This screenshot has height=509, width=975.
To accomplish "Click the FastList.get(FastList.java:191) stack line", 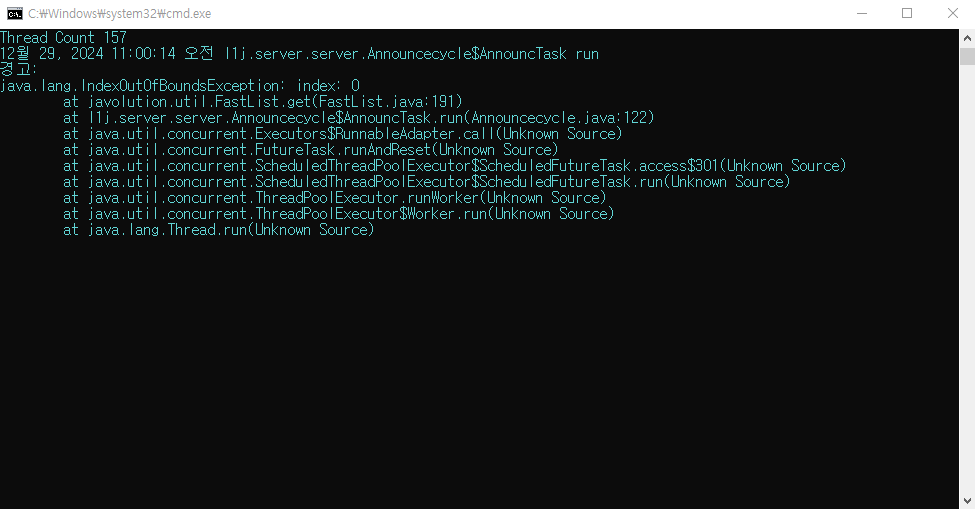I will pyautogui.click(x=263, y=101).
